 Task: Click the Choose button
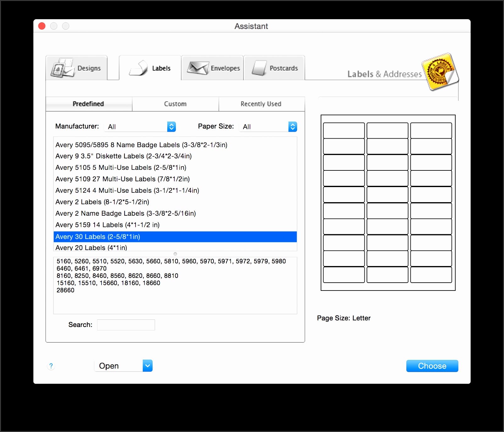point(432,366)
